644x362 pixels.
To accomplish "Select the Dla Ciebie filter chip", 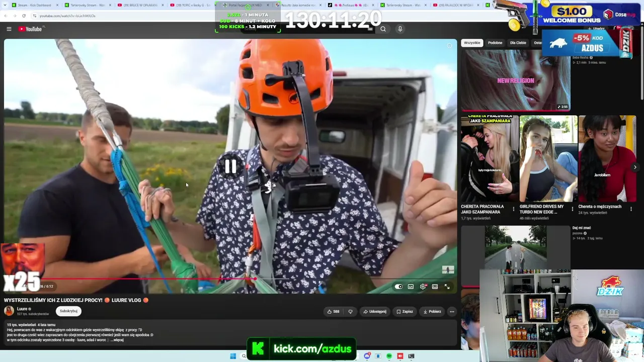I will coord(518,43).
